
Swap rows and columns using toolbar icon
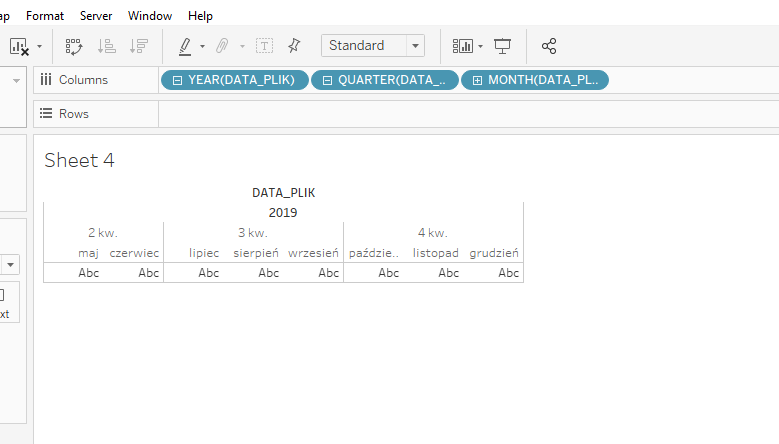point(74,46)
